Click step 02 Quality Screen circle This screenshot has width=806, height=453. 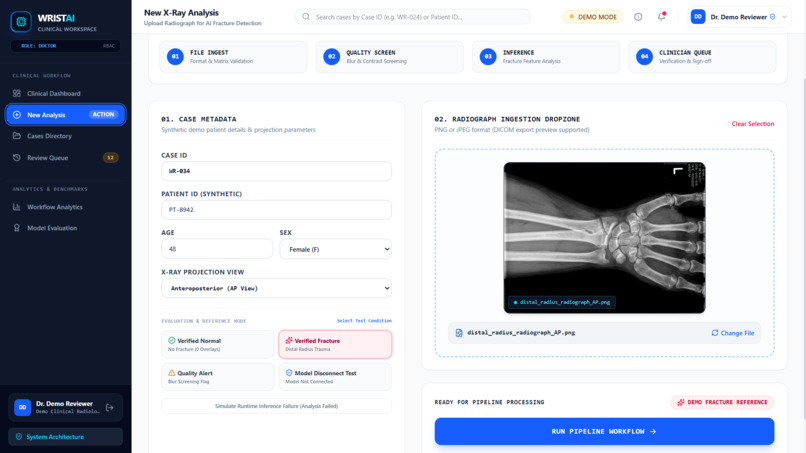coord(332,57)
